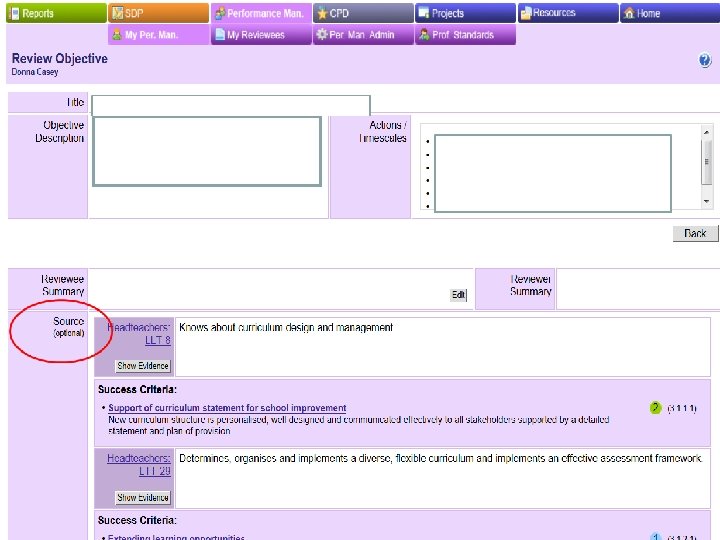Screen dimensions: 720x540
Task: Click the Actions scrollbar down arrow
Action: (706, 202)
